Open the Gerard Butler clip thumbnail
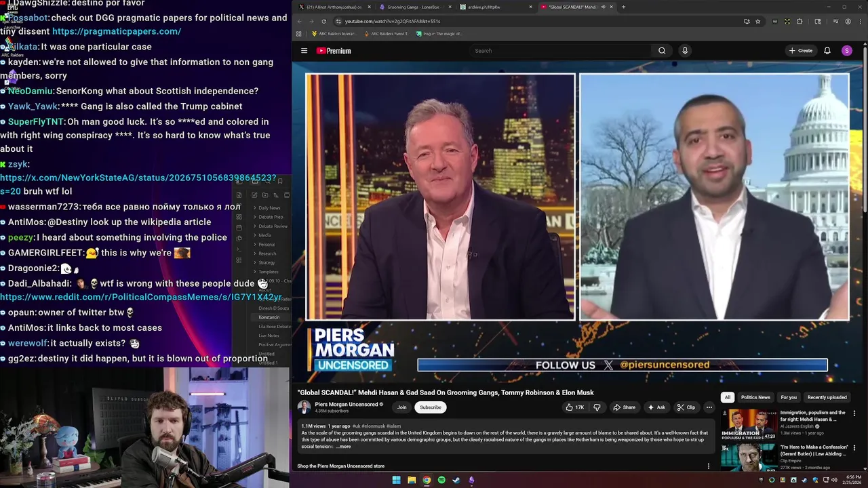This screenshot has width=868, height=488. (749, 457)
